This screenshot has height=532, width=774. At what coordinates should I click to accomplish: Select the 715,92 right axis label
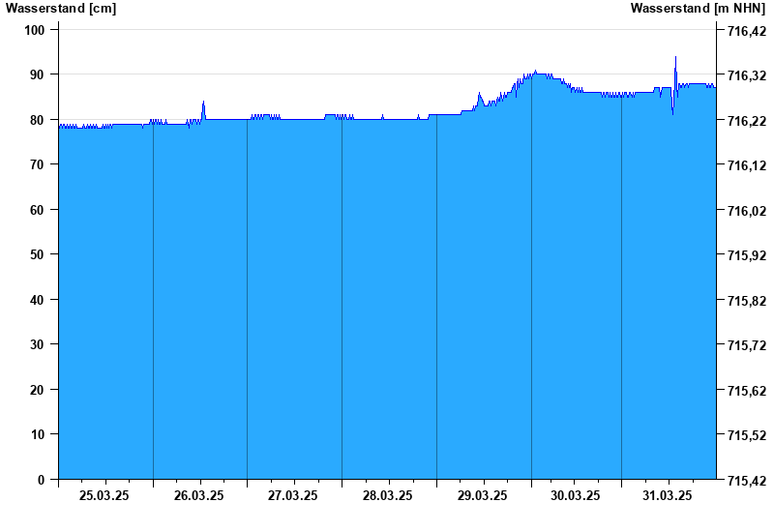(x=746, y=255)
